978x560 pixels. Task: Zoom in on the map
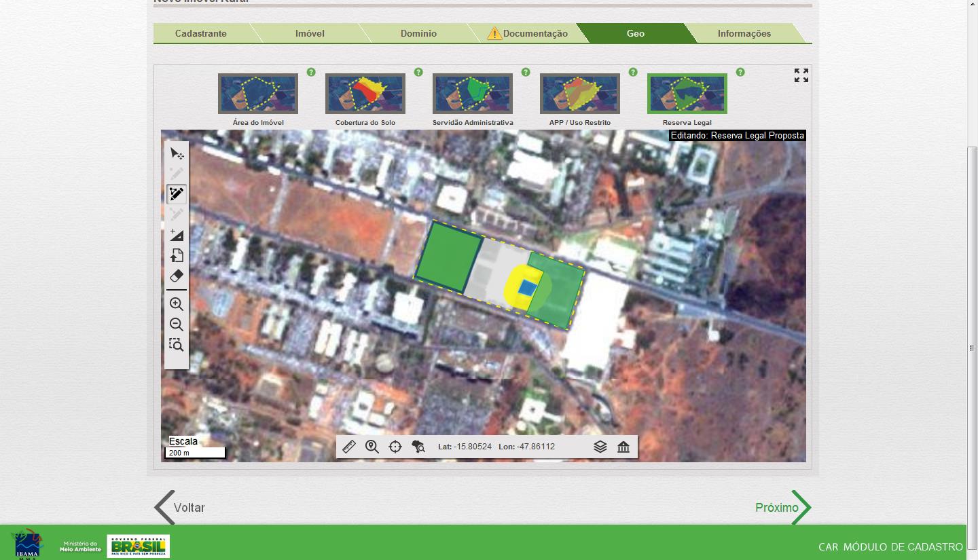(x=177, y=304)
